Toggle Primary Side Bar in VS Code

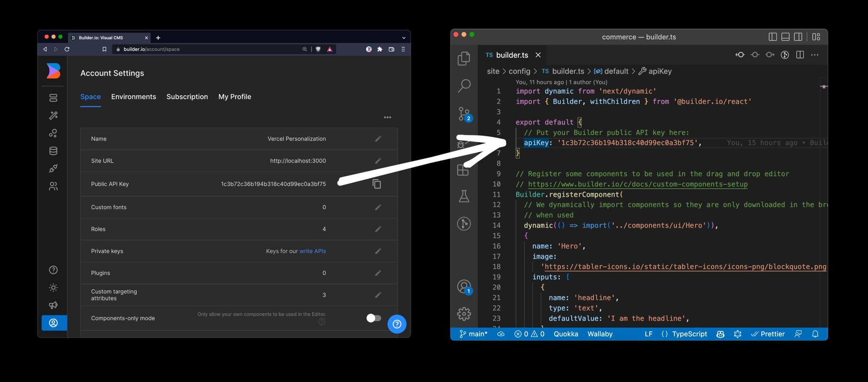pos(773,37)
